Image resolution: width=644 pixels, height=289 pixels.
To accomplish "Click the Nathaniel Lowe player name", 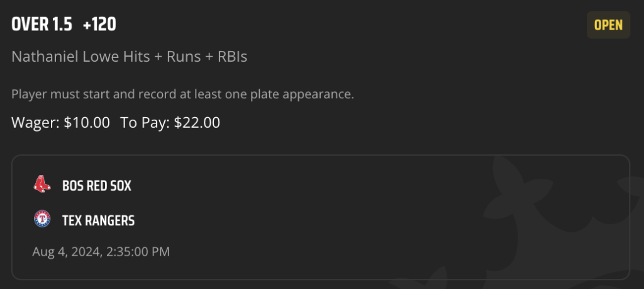I will point(65,56).
